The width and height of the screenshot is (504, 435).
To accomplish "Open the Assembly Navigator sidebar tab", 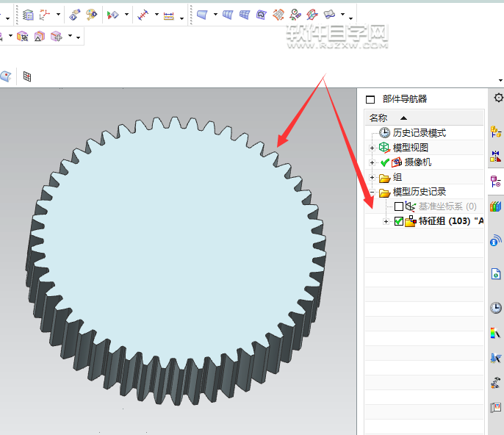I will click(496, 132).
